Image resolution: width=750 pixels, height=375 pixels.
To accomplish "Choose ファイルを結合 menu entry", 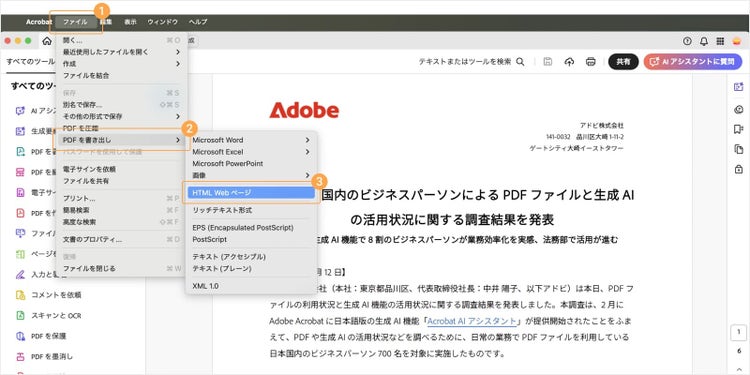I will 121,76.
